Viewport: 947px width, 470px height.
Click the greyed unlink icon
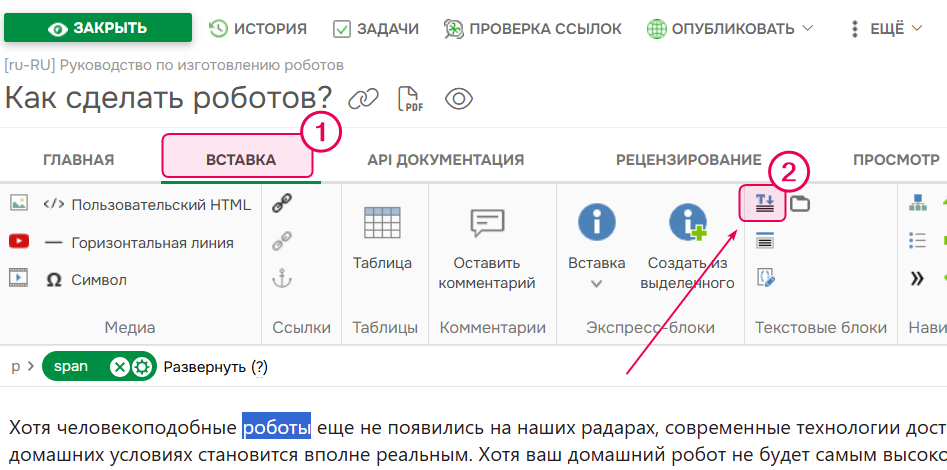pos(282,241)
